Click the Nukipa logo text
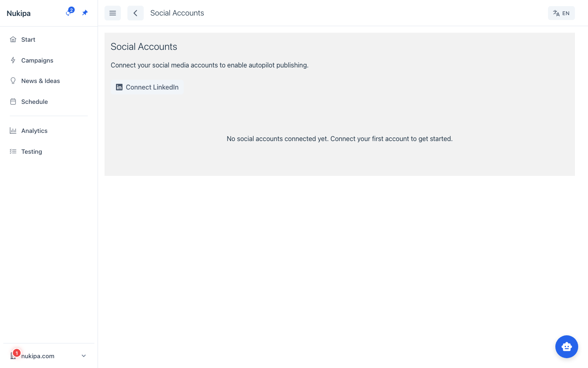 coord(18,13)
